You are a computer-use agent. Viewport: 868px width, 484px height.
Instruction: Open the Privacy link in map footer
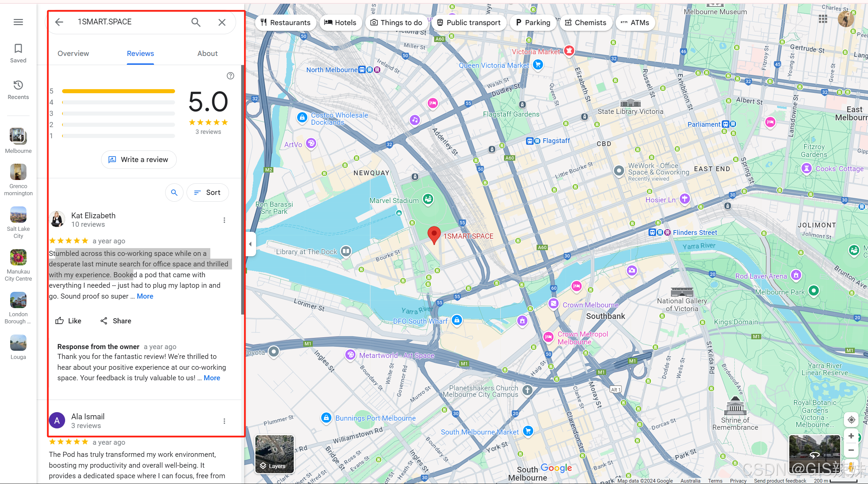(738, 481)
